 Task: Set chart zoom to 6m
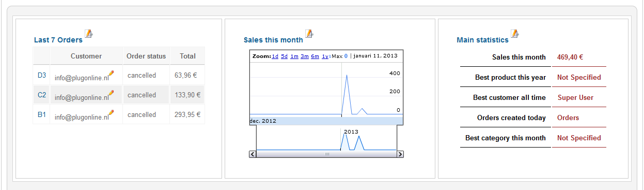point(315,56)
